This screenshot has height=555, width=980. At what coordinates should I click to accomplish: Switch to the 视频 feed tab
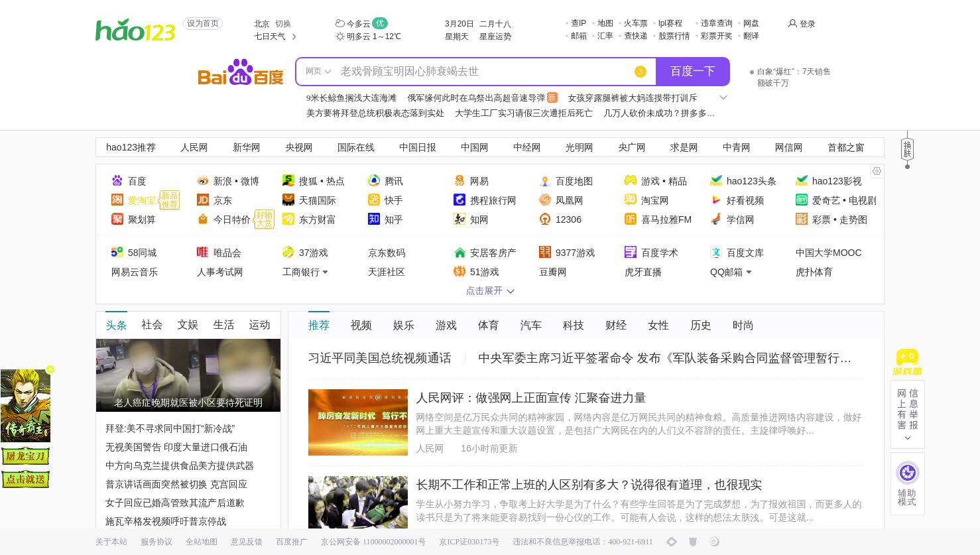click(361, 325)
